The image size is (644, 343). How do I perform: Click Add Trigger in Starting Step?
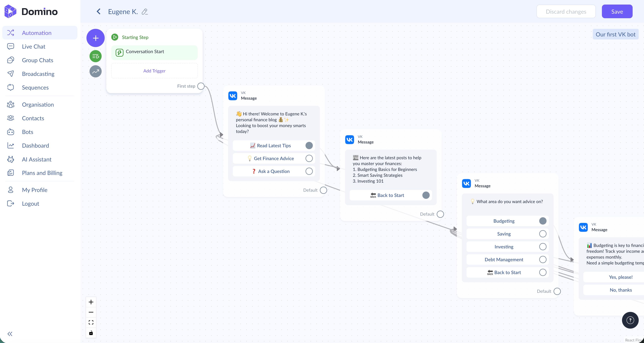click(x=154, y=71)
